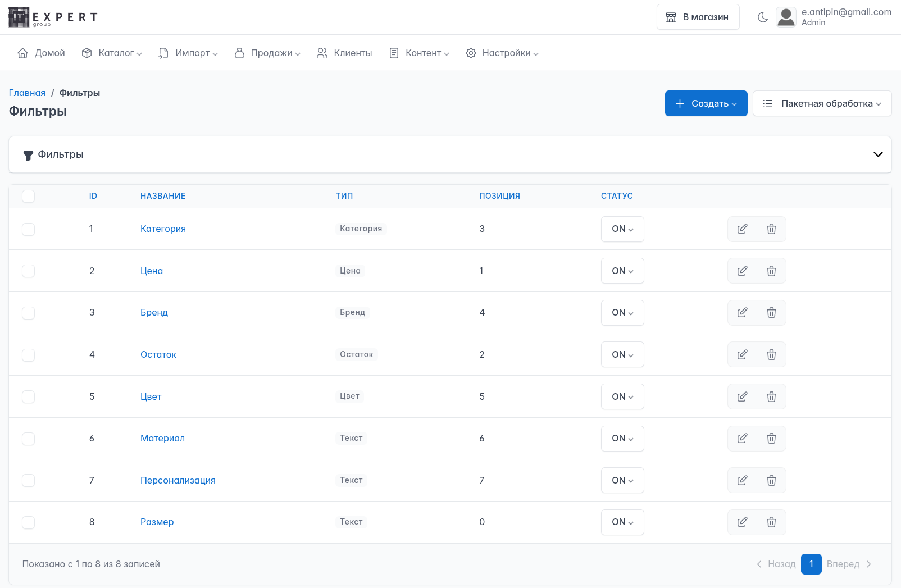The image size is (901, 588).
Task: Select the Персонализация row checkbox
Action: click(29, 481)
